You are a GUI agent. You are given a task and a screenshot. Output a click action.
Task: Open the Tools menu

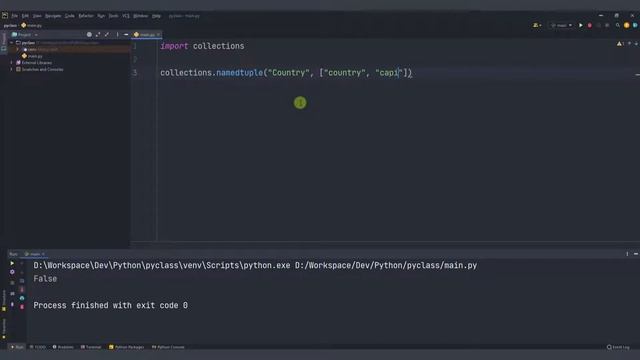(x=113, y=16)
